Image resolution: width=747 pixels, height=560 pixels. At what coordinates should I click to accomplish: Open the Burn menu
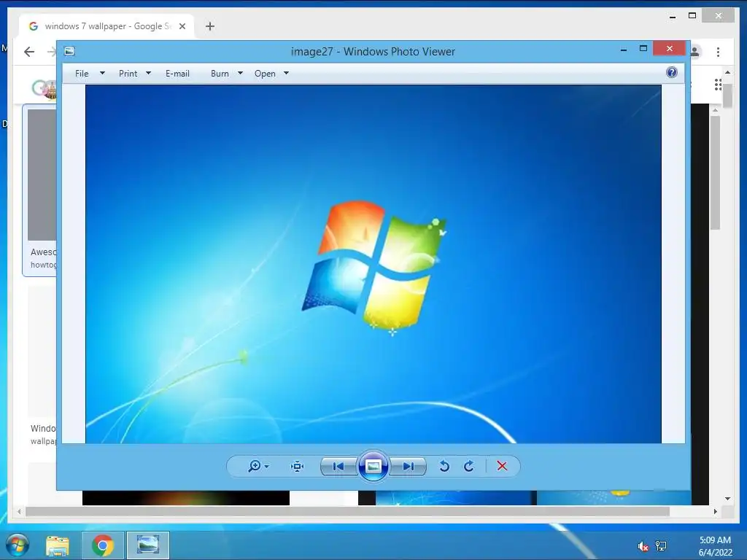(x=220, y=74)
